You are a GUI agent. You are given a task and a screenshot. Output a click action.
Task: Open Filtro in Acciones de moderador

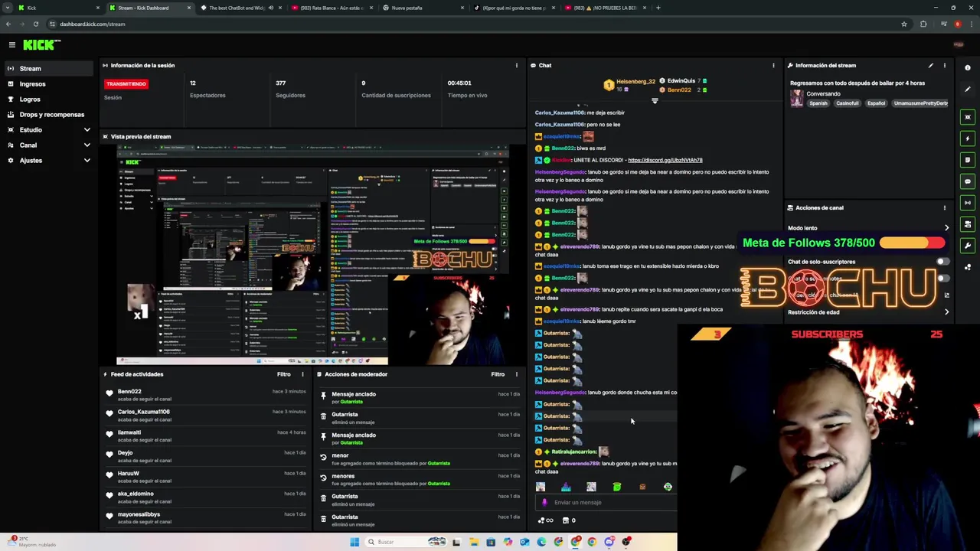498,374
